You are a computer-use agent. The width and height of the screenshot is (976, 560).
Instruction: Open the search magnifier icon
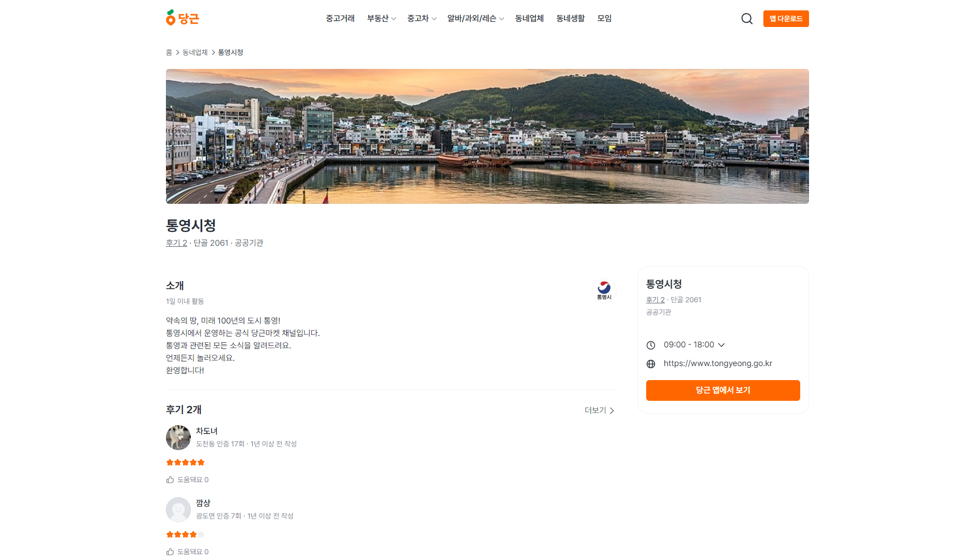click(x=747, y=19)
